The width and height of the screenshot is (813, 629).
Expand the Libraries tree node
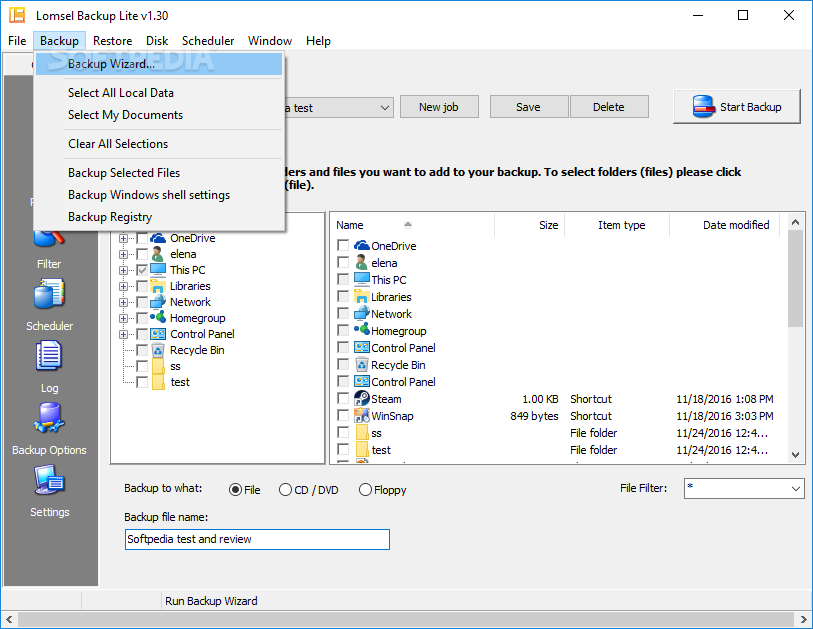tap(123, 286)
